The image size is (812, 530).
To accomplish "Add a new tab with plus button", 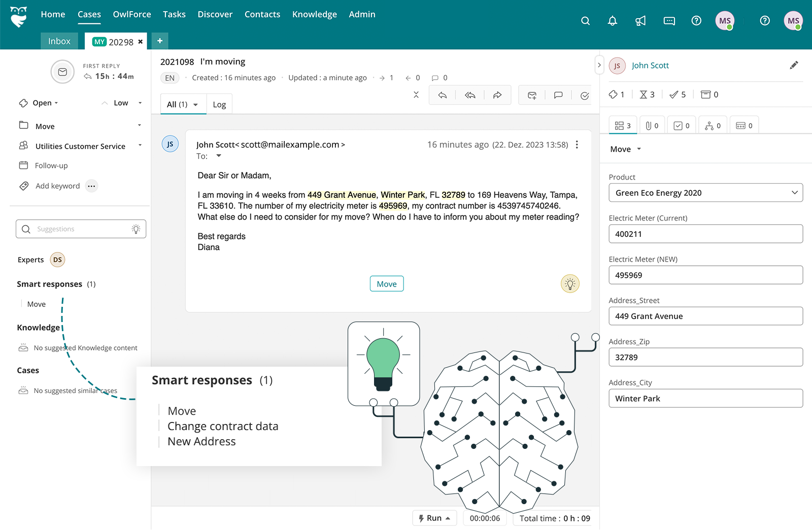I will (159, 41).
